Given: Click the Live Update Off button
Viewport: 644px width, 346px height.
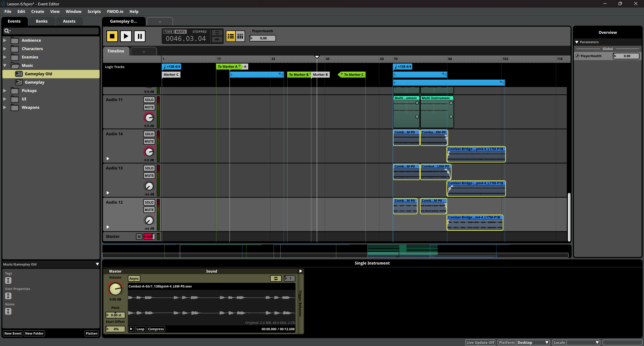Looking at the screenshot, I should 480,342.
